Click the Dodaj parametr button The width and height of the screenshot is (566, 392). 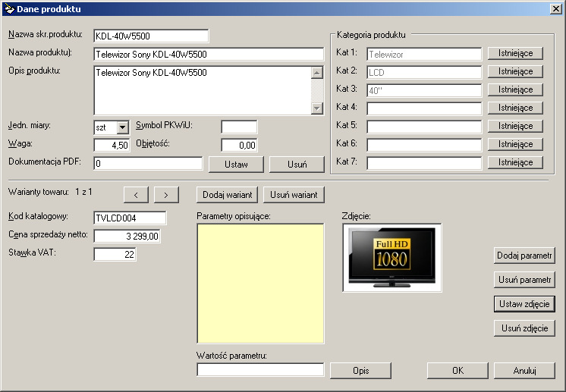[524, 256]
